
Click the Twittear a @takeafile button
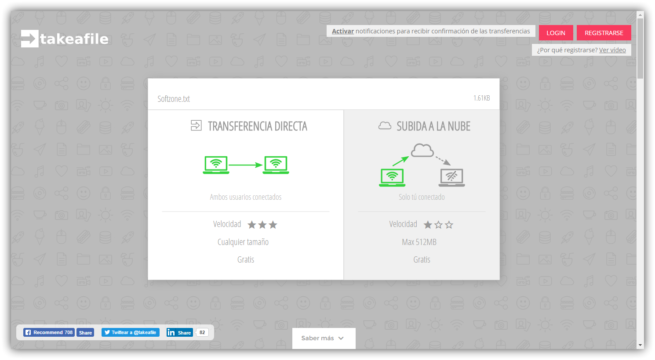pyautogui.click(x=130, y=332)
